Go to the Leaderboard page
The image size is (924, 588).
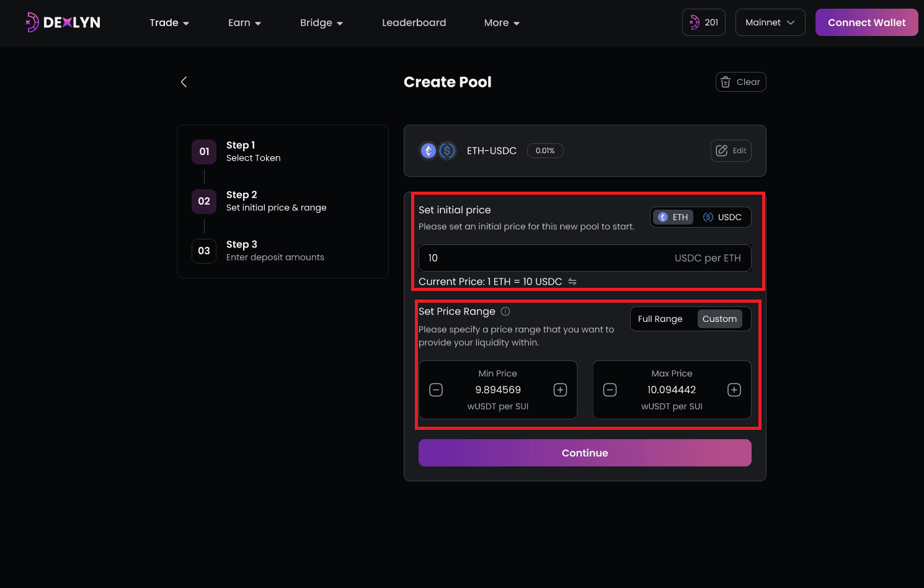pos(414,22)
